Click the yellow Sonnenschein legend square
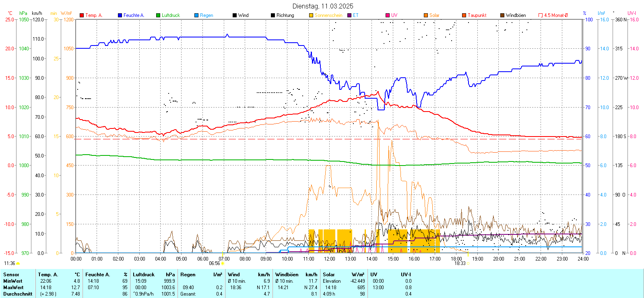Viewport: 644px width, 298px height. coord(311,15)
